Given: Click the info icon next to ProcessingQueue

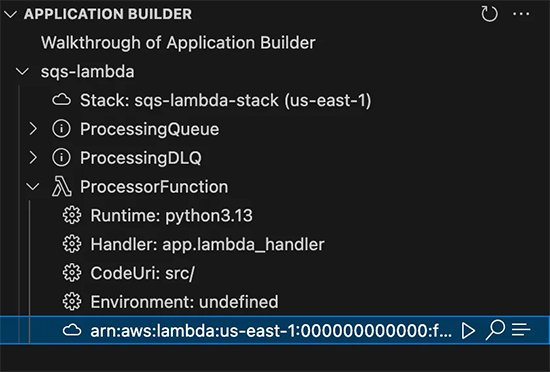Looking at the screenshot, I should coord(61,129).
